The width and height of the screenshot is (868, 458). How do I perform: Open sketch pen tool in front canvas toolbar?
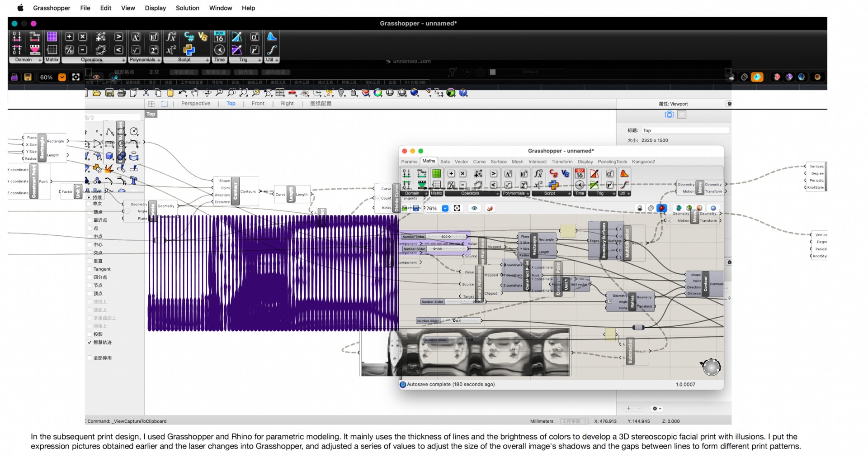pyautogui.click(x=490, y=208)
